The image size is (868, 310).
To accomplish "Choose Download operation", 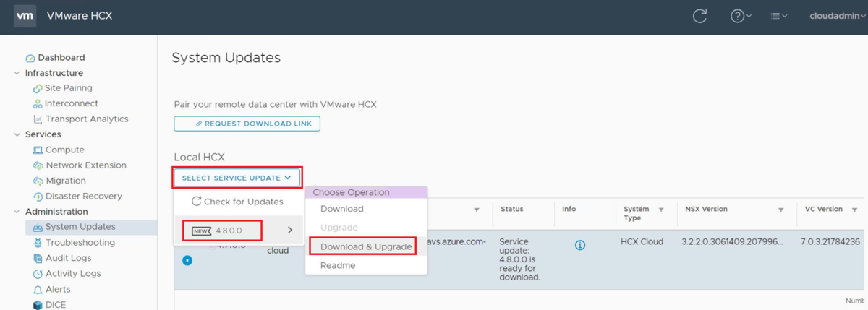I will pyautogui.click(x=342, y=209).
